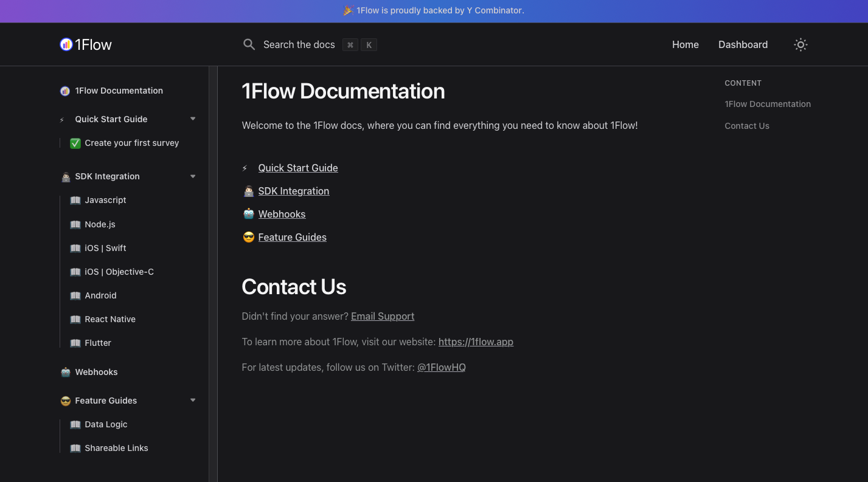This screenshot has height=482, width=868.
Task: Click the book icon next to Node.js
Action: [75, 225]
